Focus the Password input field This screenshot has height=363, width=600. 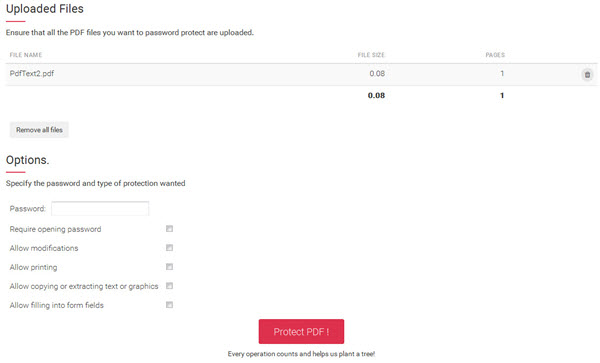tap(100, 208)
